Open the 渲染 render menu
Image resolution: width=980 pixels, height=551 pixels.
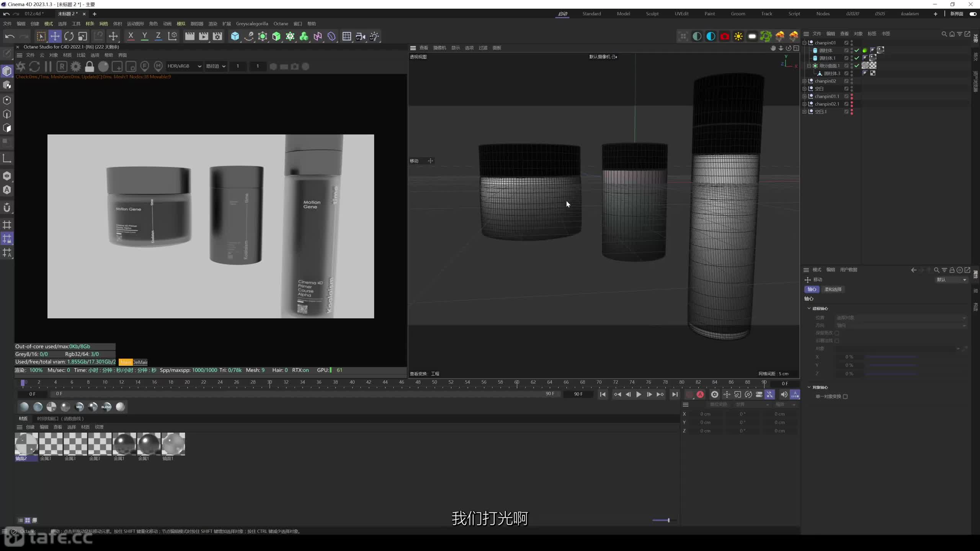pyautogui.click(x=213, y=24)
